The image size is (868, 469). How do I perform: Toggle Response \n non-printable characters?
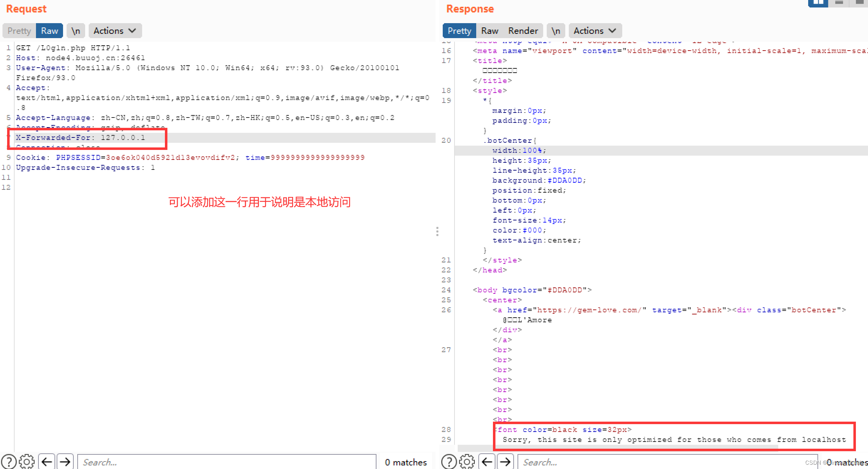point(556,31)
